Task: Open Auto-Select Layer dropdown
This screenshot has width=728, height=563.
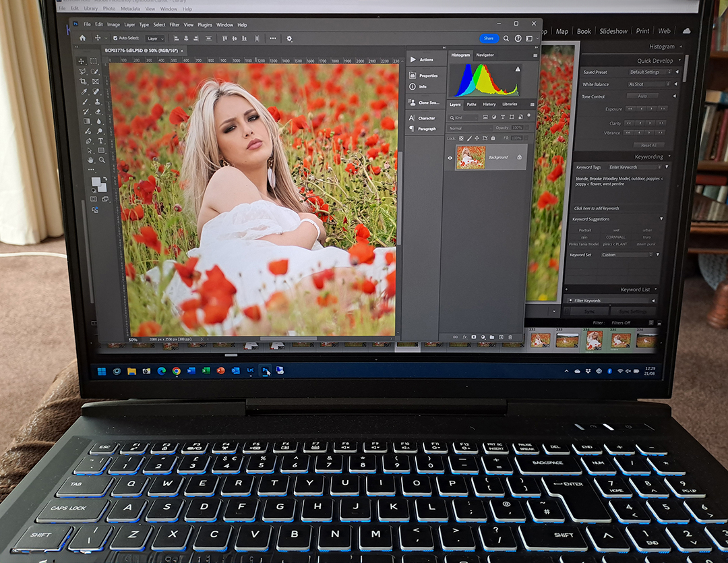Action: tap(155, 38)
